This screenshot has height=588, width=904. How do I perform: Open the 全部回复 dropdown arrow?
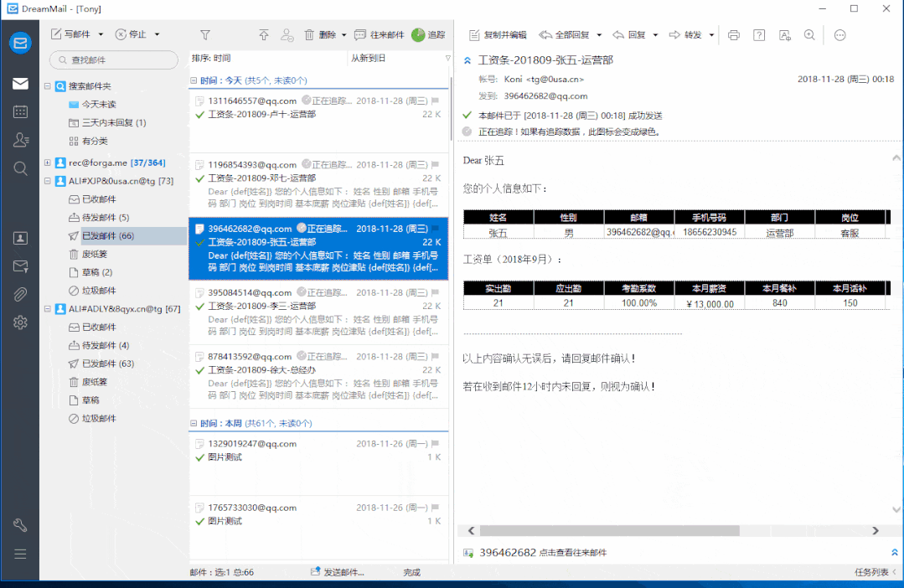(599, 35)
